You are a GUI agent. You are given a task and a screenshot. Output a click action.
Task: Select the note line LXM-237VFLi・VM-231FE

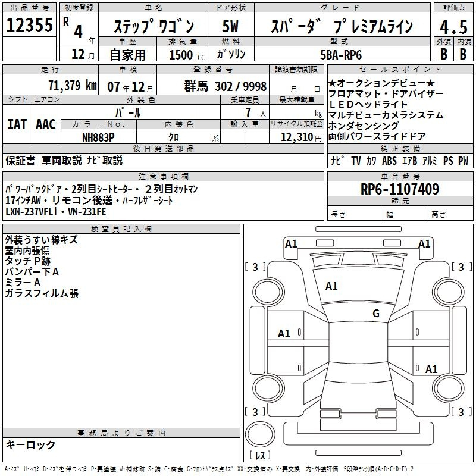coord(55,212)
